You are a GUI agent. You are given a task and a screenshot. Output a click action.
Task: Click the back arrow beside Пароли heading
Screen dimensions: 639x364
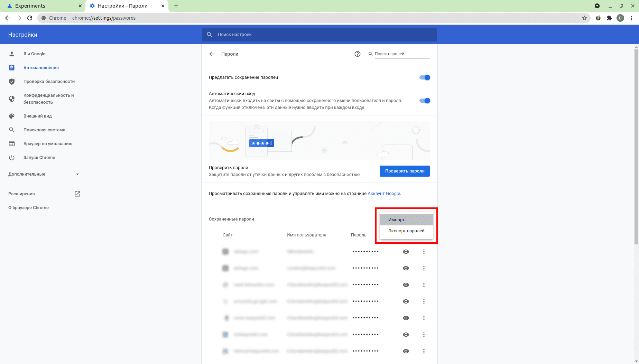pyautogui.click(x=212, y=54)
